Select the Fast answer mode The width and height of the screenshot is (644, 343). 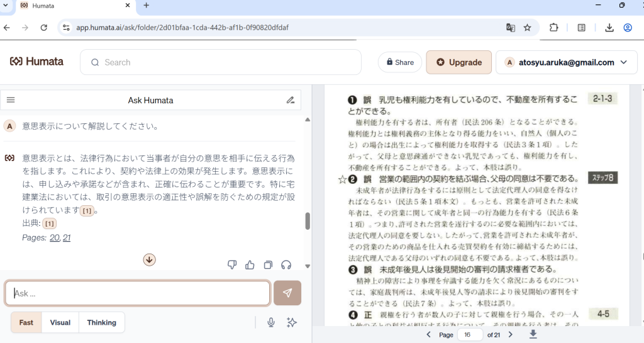[26, 322]
